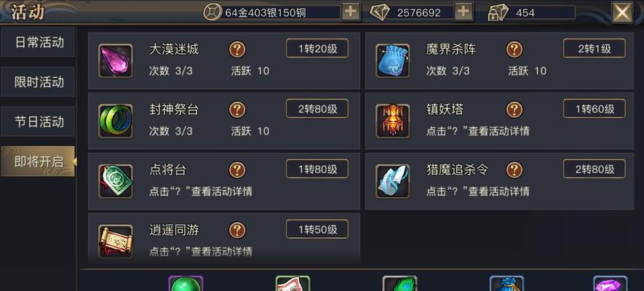Switch to 限时活动 tab
Image resolution: width=644 pixels, height=291 pixels.
coord(38,81)
